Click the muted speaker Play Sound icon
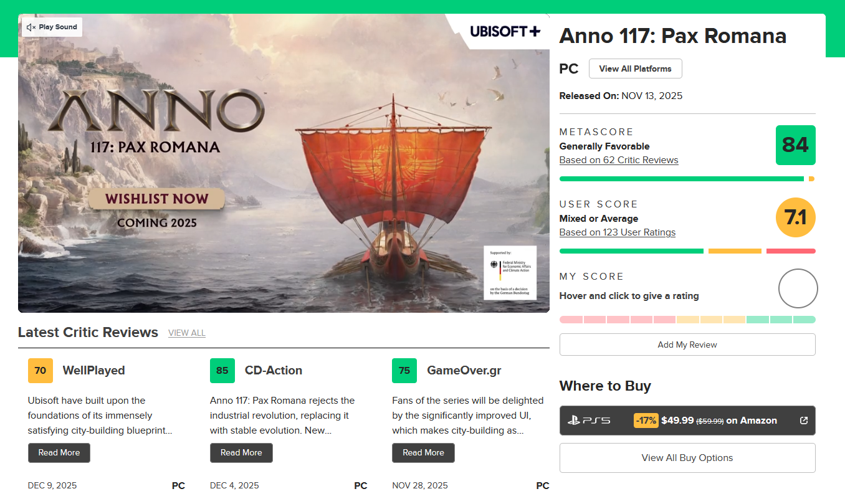 pyautogui.click(x=31, y=27)
